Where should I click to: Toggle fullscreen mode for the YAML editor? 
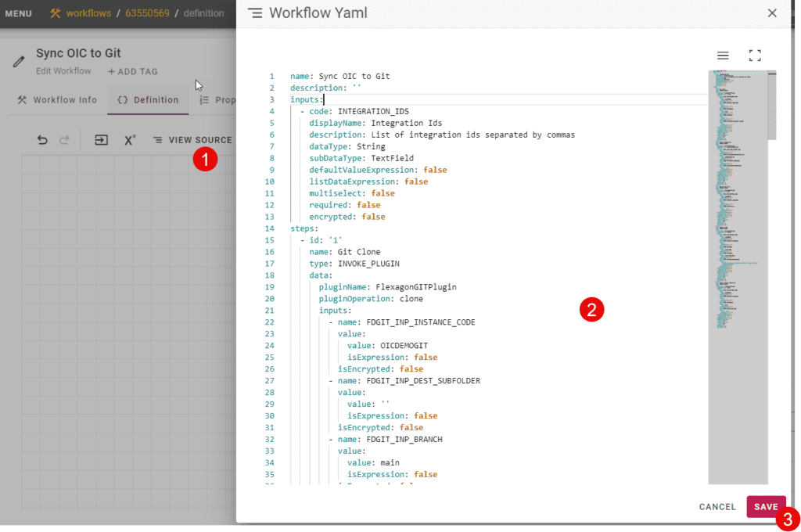pyautogui.click(x=755, y=56)
